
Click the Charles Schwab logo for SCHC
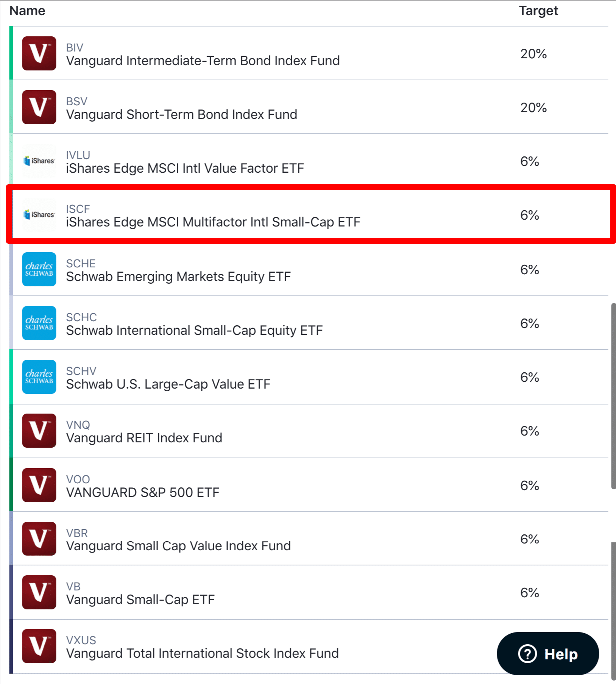point(39,323)
